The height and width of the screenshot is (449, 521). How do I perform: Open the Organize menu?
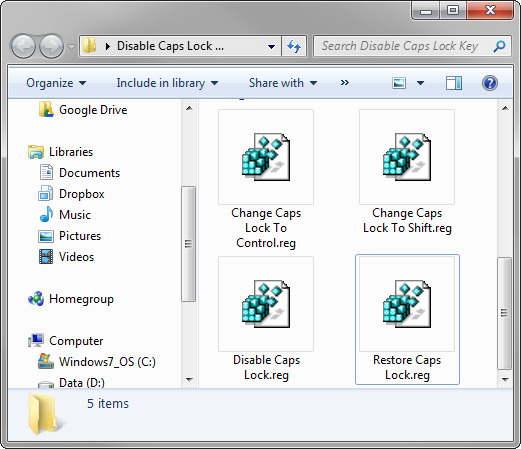(x=56, y=83)
